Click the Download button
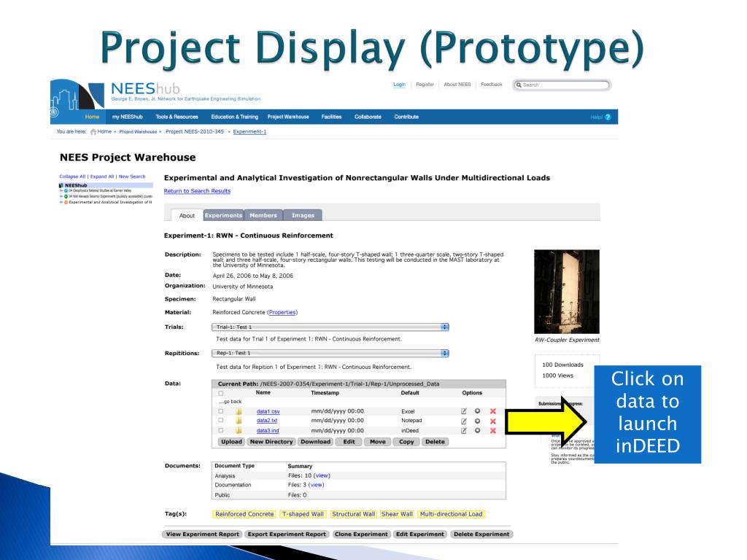This screenshot has height=560, width=747. 315,442
